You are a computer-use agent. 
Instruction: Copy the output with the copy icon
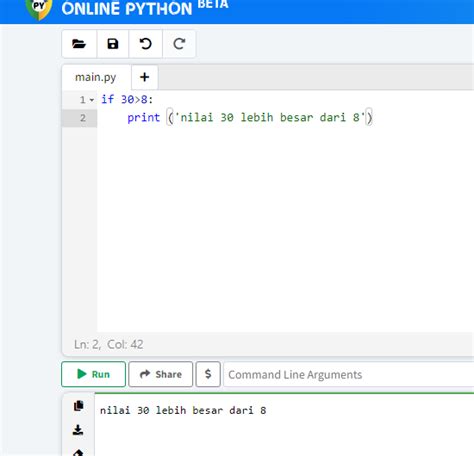[x=78, y=406]
